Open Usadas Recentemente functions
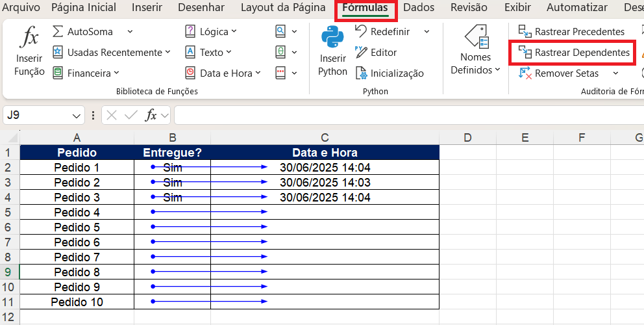Screen dimensions: 644x325 111,52
